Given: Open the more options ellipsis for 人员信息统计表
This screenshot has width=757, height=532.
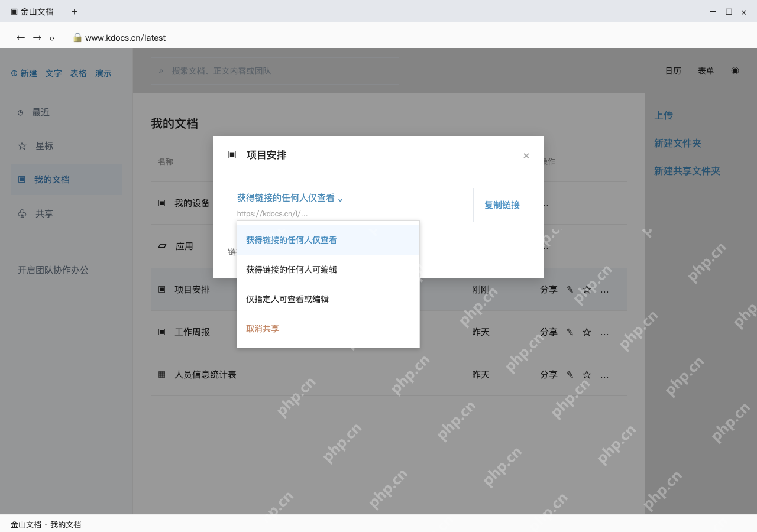Looking at the screenshot, I should 604,375.
